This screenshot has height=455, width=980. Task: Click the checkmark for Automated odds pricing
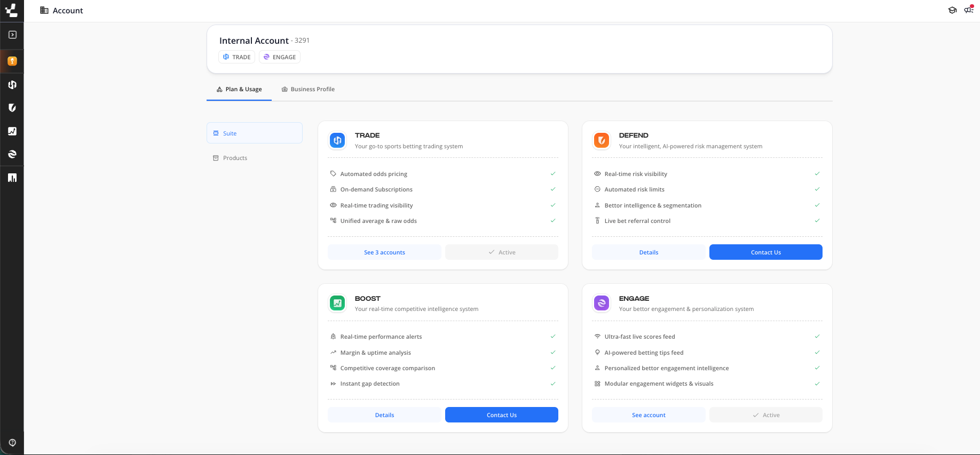tap(553, 173)
